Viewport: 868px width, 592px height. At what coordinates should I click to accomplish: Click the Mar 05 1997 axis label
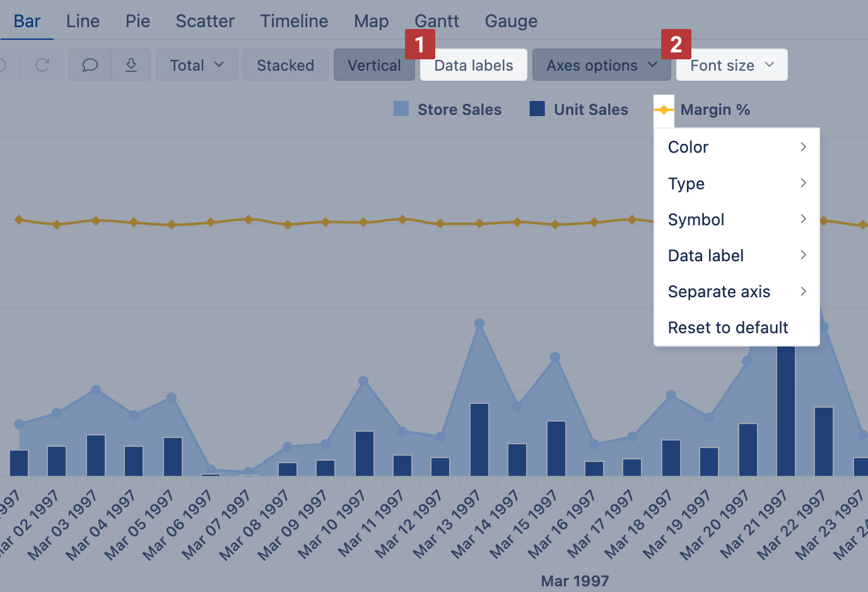point(139,526)
